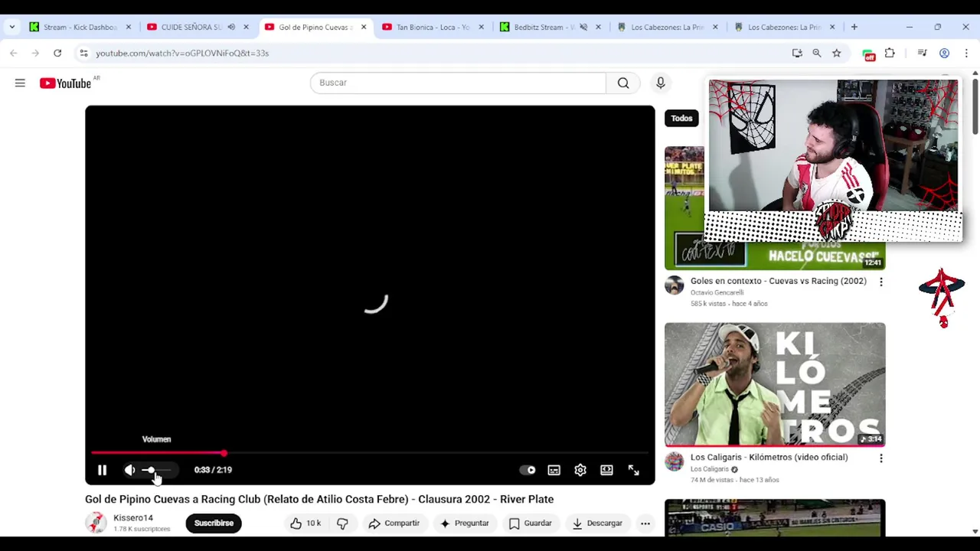Go forward with the browser forward arrow
This screenshot has width=980, height=551.
(x=35, y=53)
